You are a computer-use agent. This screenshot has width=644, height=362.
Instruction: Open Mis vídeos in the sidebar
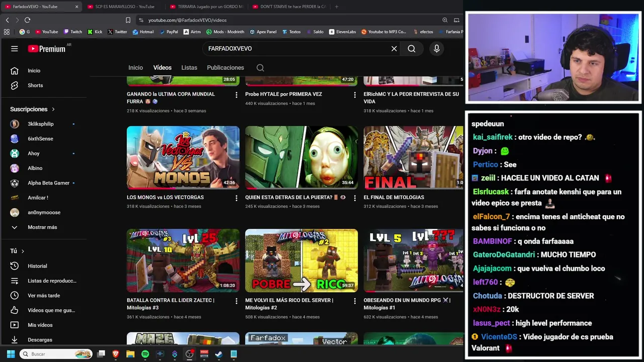pyautogui.click(x=43, y=325)
